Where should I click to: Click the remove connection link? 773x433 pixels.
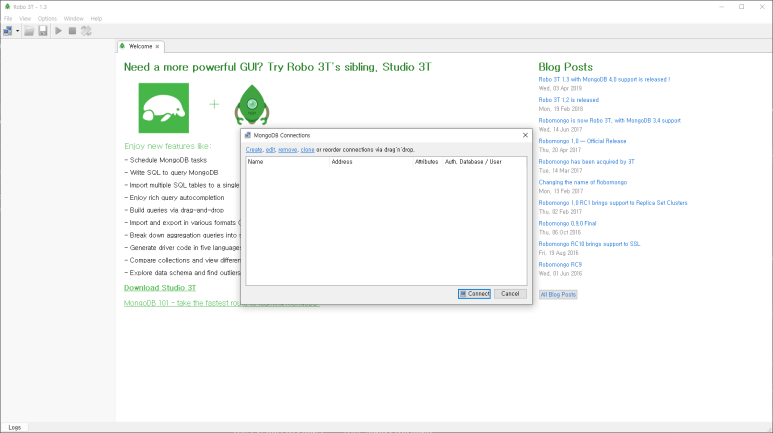pyautogui.click(x=287, y=149)
